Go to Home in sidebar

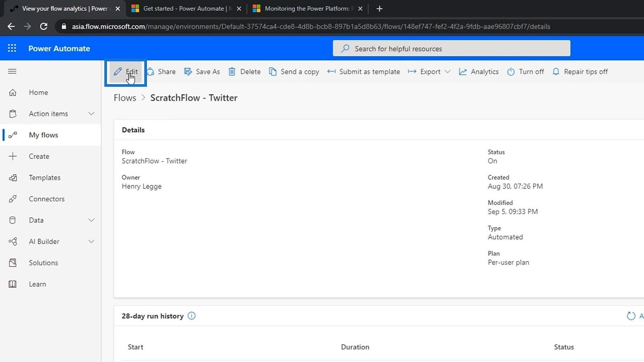point(50,93)
